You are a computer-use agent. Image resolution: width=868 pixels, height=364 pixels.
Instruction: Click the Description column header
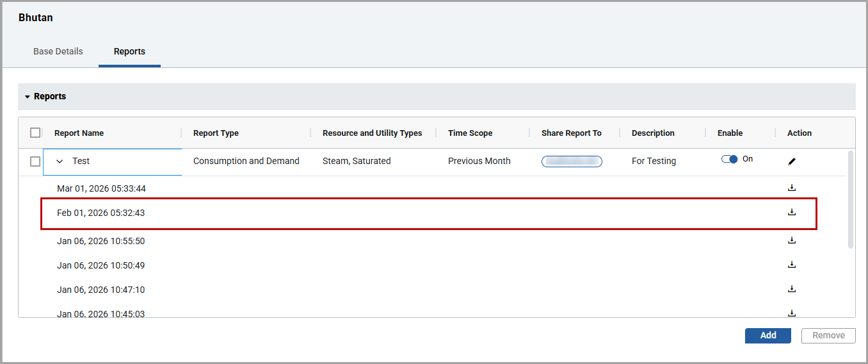pyautogui.click(x=653, y=133)
